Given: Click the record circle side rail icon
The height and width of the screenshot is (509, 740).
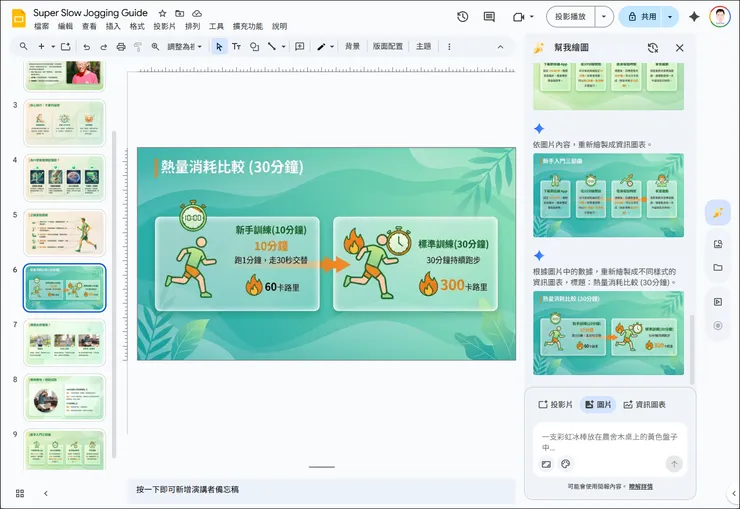Looking at the screenshot, I should point(718,325).
